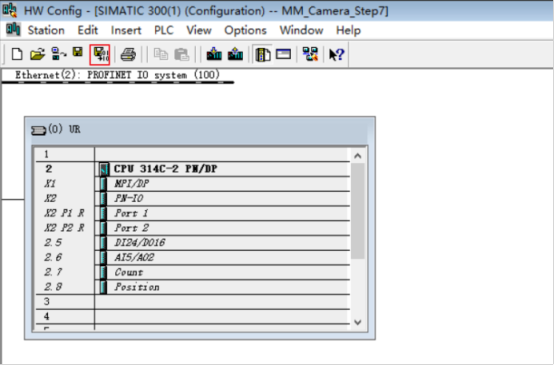Click the (0) UR rack title
The width and height of the screenshot is (554, 365).
(x=64, y=129)
